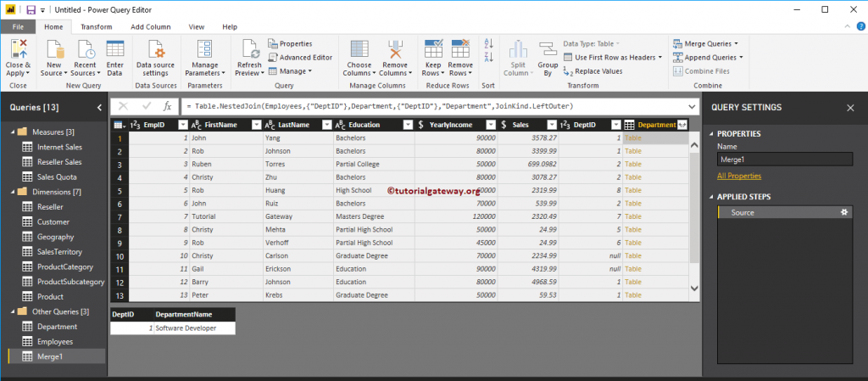The image size is (868, 381).
Task: Switch to Transform tab
Action: point(97,26)
